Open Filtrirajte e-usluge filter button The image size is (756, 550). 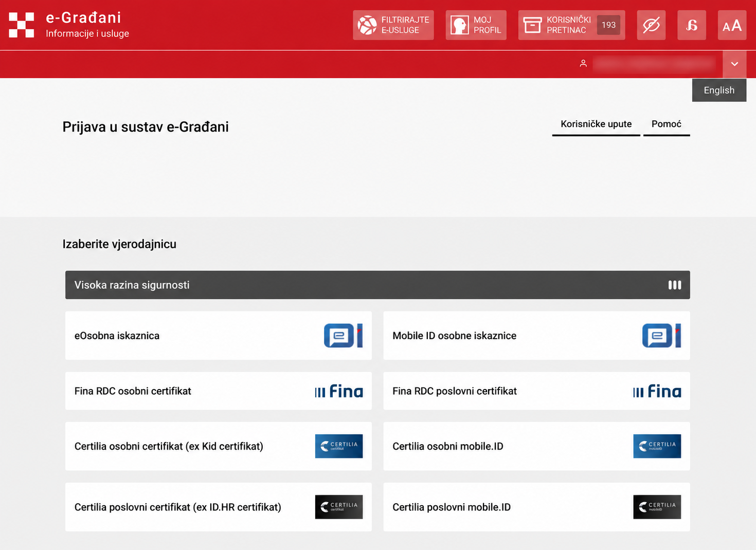click(393, 25)
